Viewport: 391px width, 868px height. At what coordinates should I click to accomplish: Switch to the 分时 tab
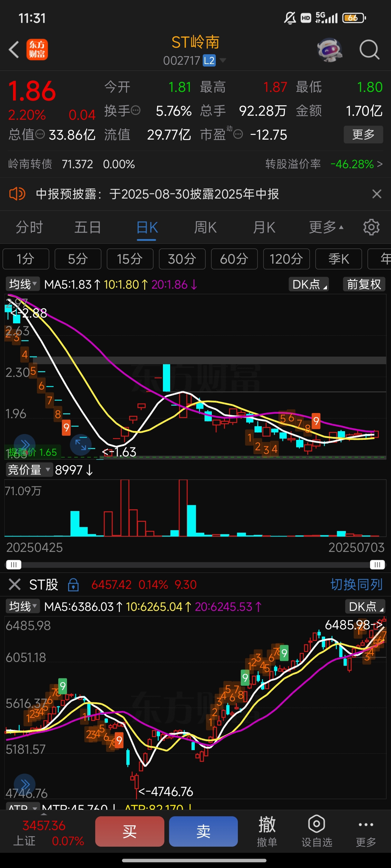(29, 227)
